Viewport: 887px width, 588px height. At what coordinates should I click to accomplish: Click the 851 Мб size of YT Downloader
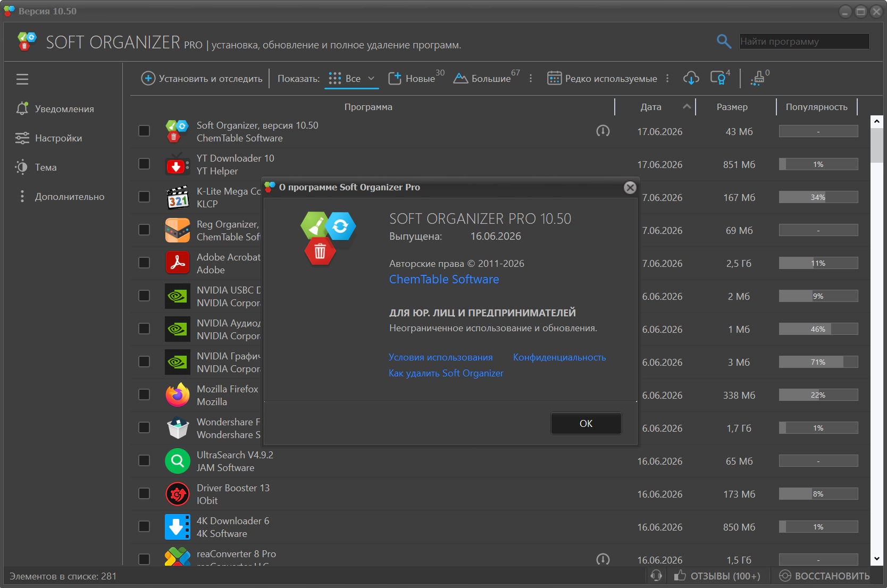739,164
